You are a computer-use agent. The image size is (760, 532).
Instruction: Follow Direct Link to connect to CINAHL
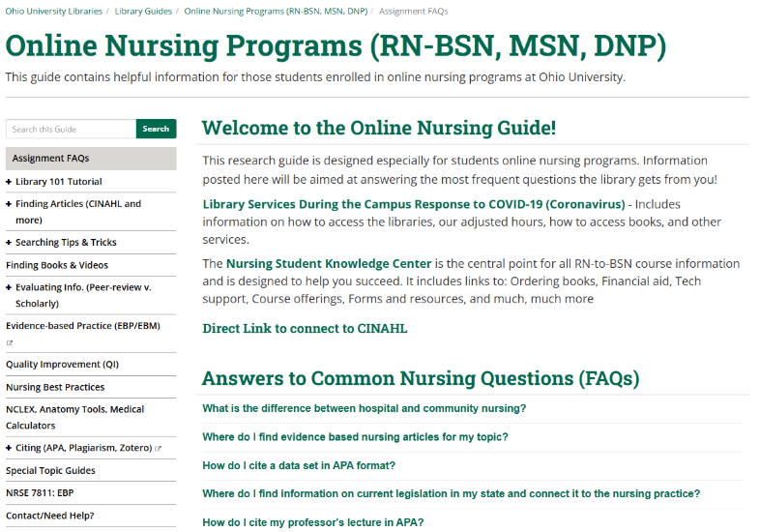click(305, 328)
